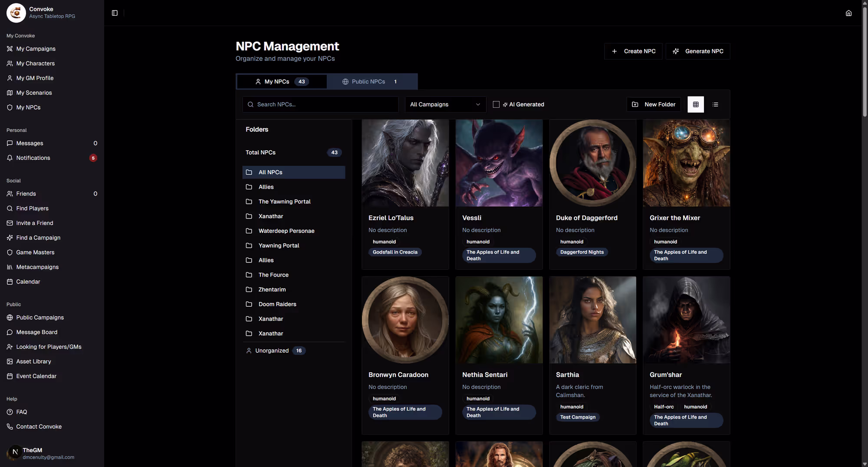Open the Nethia Sentari portrait
This screenshot has width=868, height=467.
499,320
